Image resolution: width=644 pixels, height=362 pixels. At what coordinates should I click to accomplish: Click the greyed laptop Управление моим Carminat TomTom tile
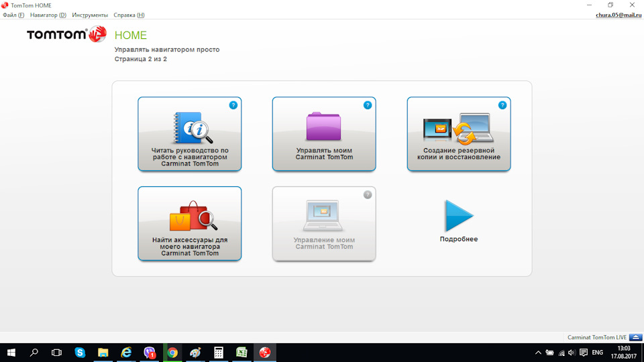pyautogui.click(x=324, y=224)
